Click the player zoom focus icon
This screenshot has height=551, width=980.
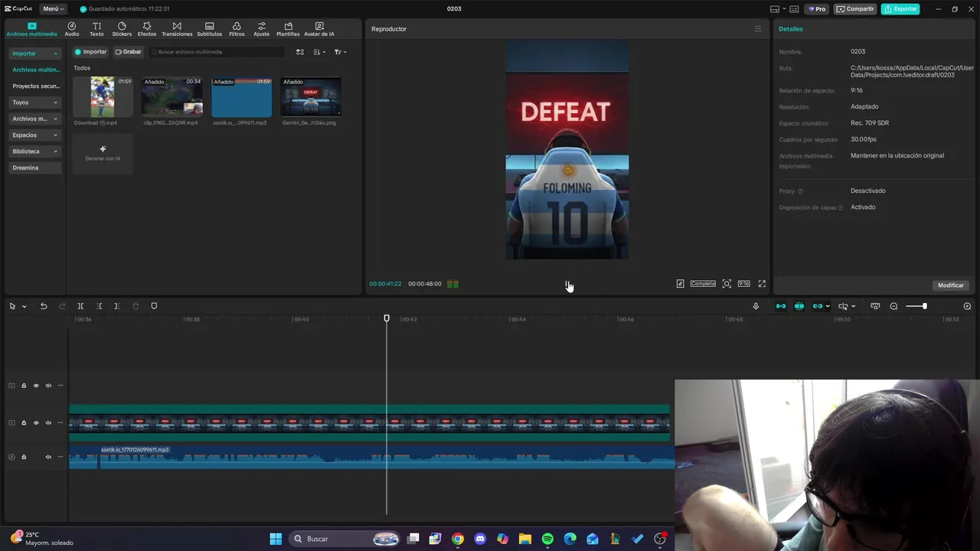click(727, 284)
